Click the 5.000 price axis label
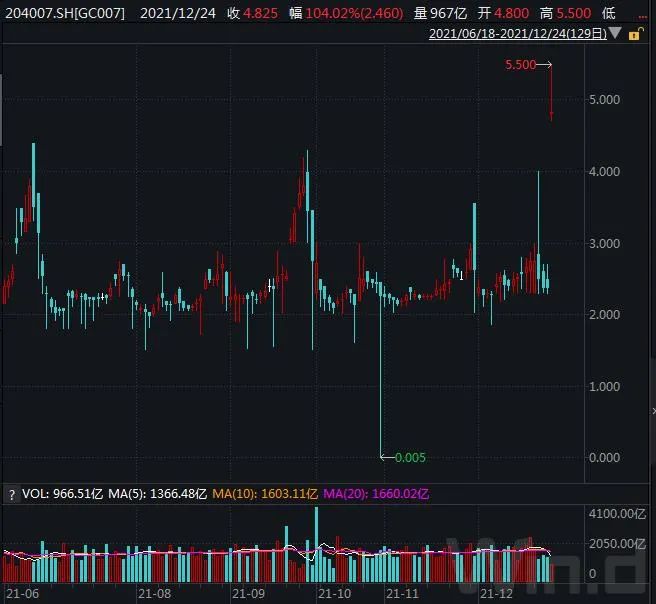The width and height of the screenshot is (656, 604). click(x=604, y=100)
